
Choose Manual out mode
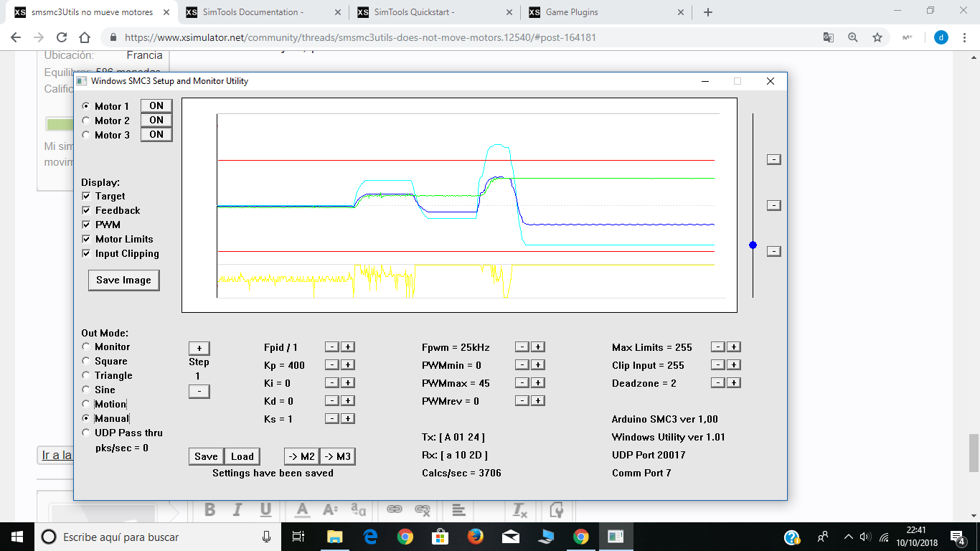click(x=86, y=418)
